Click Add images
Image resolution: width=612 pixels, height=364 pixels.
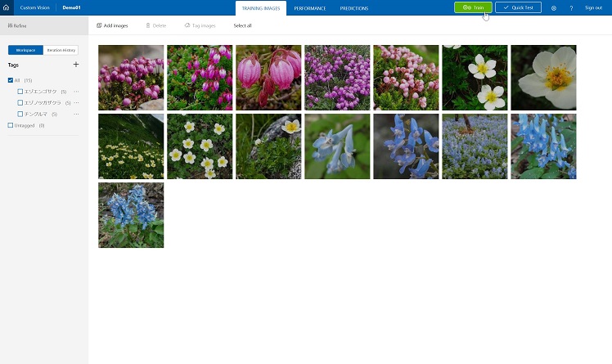pos(112,25)
